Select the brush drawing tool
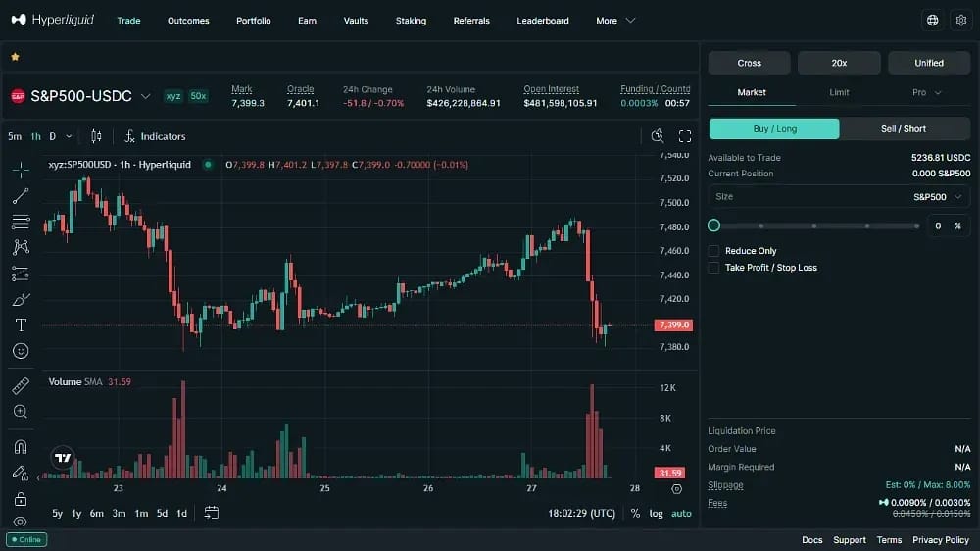 point(21,300)
